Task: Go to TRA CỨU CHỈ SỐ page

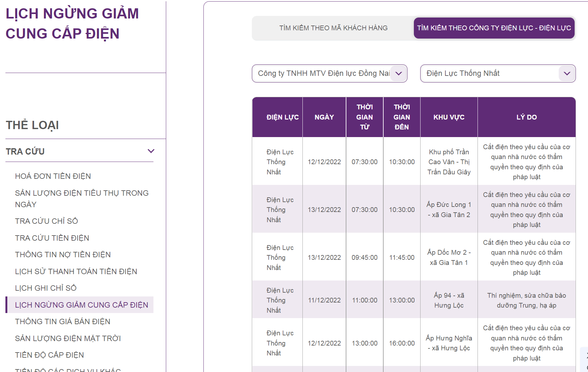Action: (46, 221)
